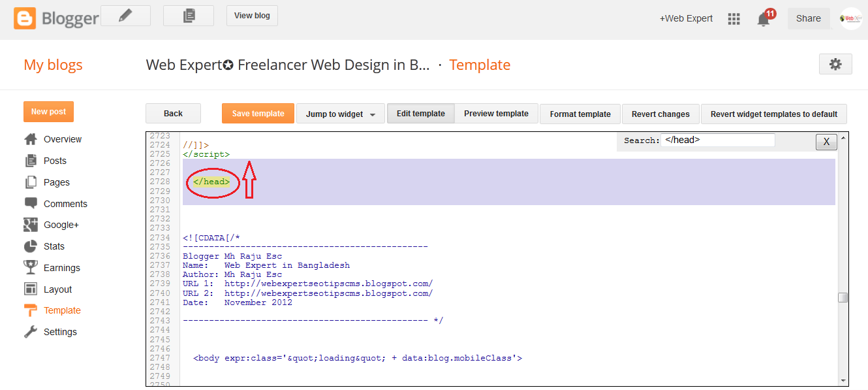Click Save template button

tap(258, 114)
